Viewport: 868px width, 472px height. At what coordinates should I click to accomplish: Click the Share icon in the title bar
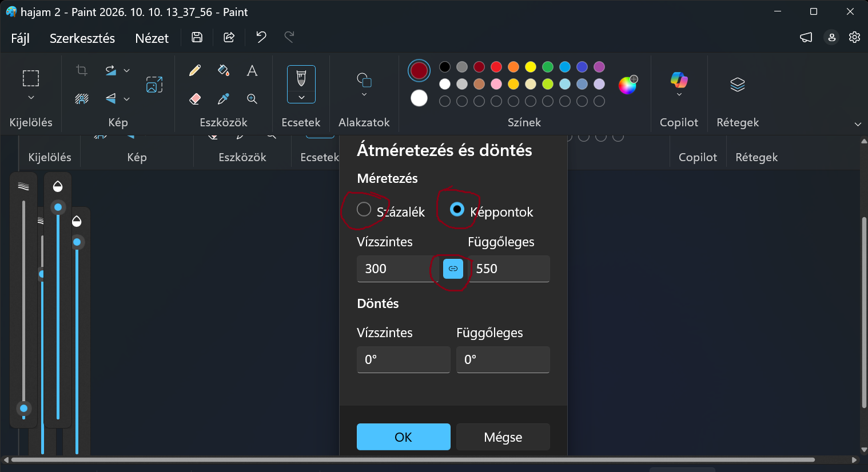pyautogui.click(x=229, y=38)
